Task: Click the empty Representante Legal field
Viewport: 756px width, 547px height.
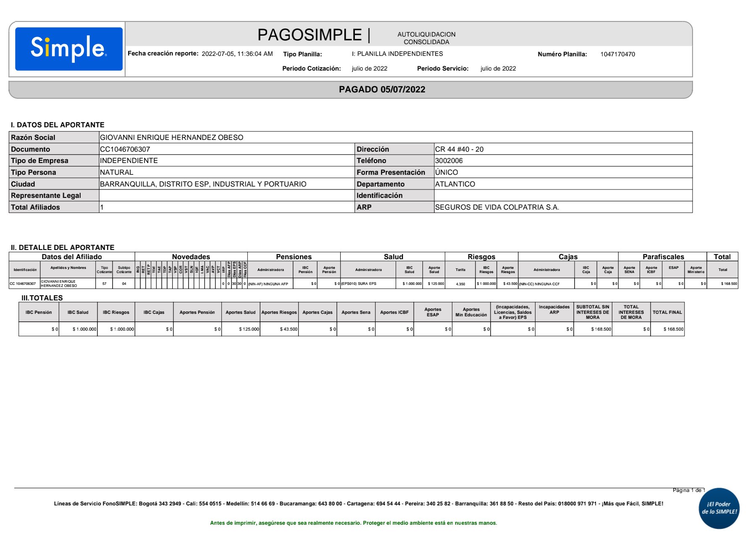Action: 227,195
